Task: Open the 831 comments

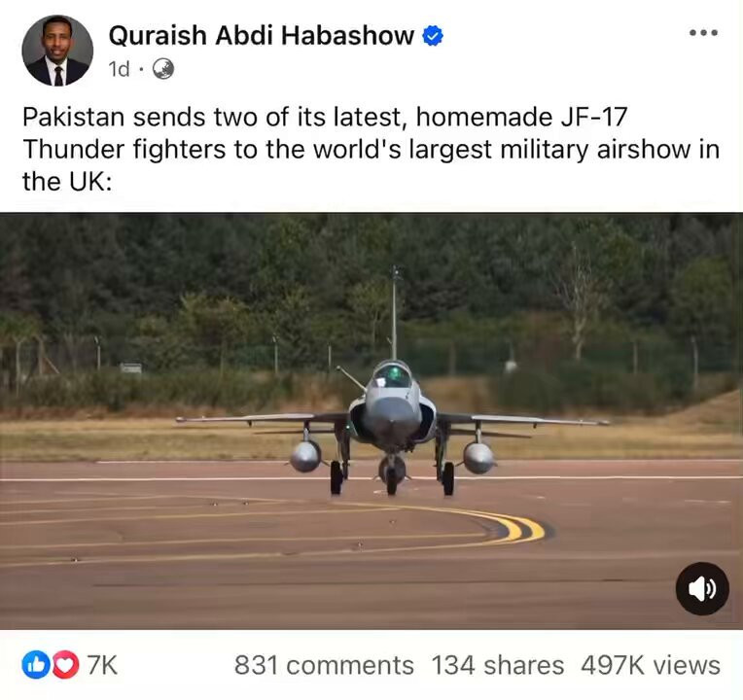Action: point(324,665)
